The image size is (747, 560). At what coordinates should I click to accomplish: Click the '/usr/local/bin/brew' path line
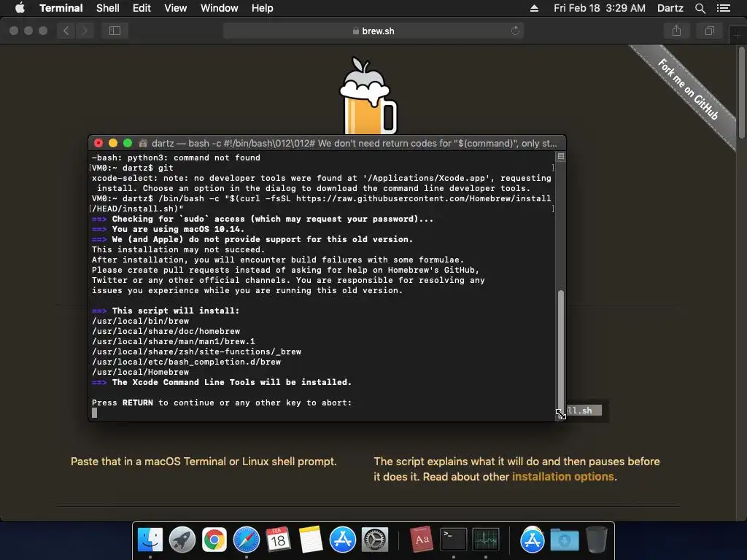[x=140, y=321]
